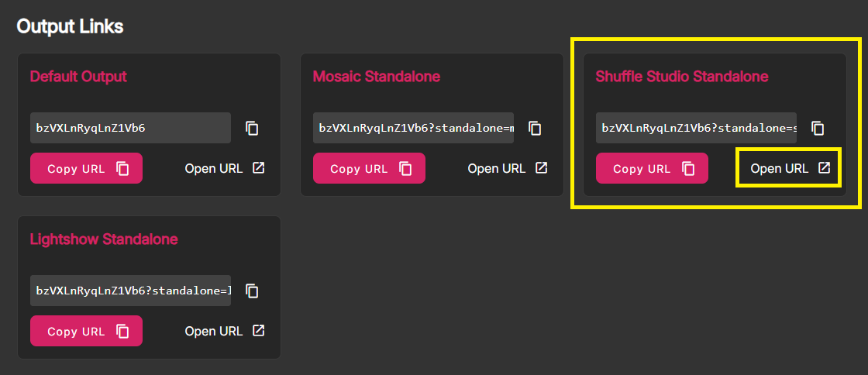Select Copy URL button in Shuffle Studio Standalone
Screen dimensions: 868x375
[x=652, y=168]
